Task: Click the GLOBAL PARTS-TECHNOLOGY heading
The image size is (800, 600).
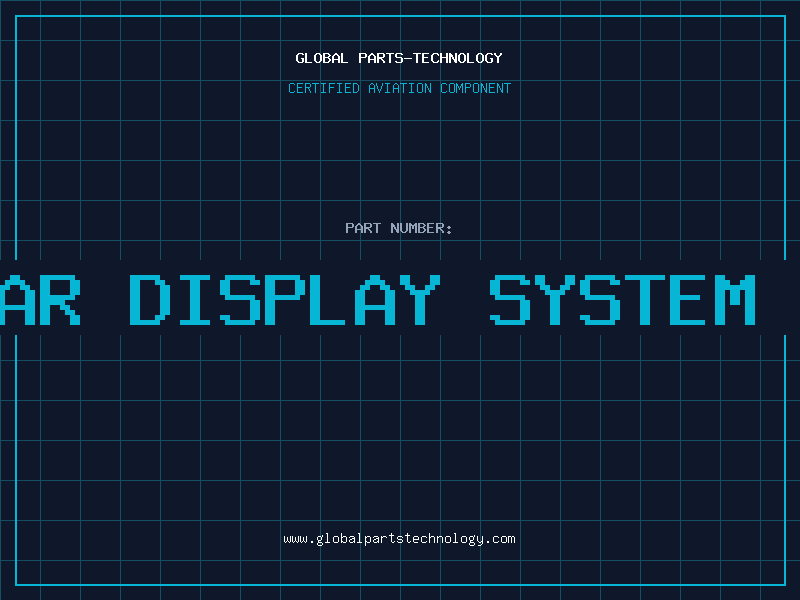Action: 399,58
